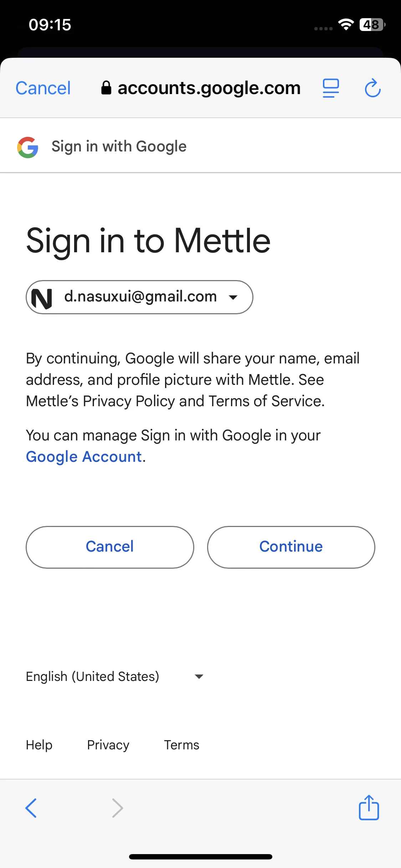This screenshot has height=868, width=401.
Task: Tap the Wi-Fi status icon
Action: click(x=346, y=24)
